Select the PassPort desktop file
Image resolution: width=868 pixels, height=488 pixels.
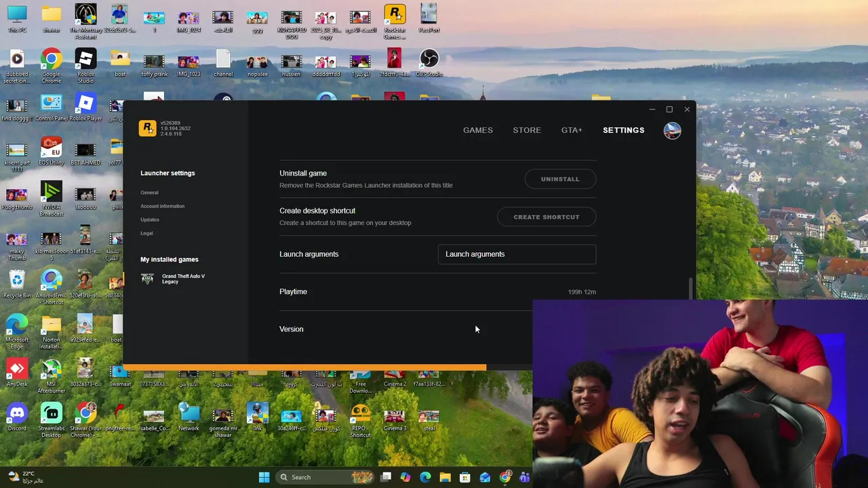(x=429, y=19)
